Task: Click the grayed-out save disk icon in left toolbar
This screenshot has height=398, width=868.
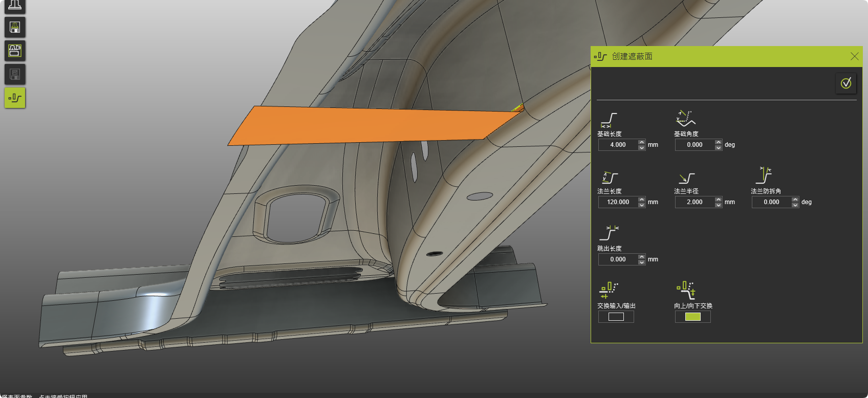Action: point(15,74)
